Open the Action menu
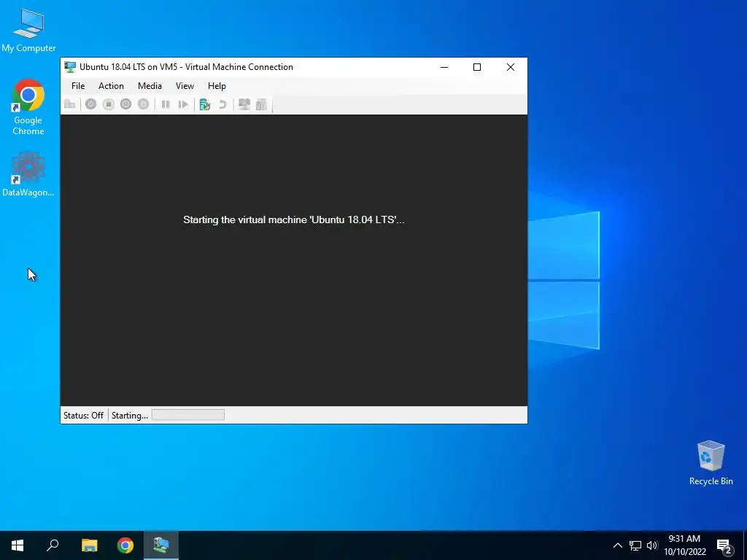Viewport: 747px width, 560px height. [111, 86]
